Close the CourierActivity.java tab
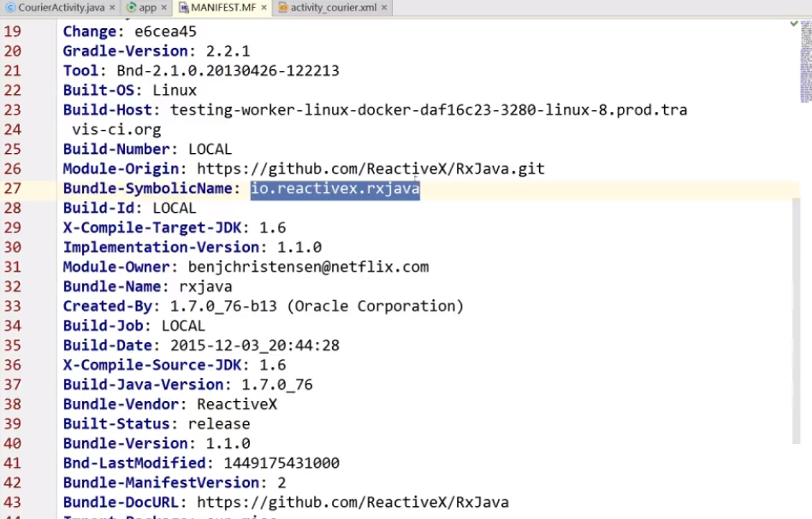Viewport: 812px width, 519px height. coord(112,7)
